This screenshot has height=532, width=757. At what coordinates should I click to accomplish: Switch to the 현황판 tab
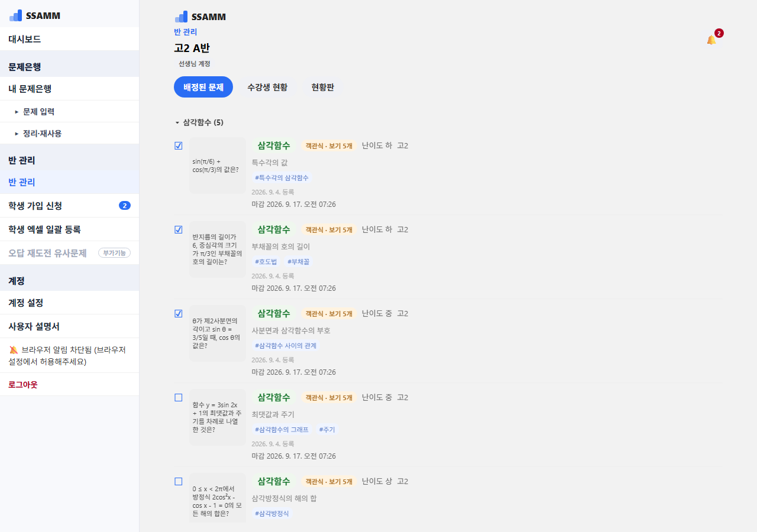pos(323,87)
